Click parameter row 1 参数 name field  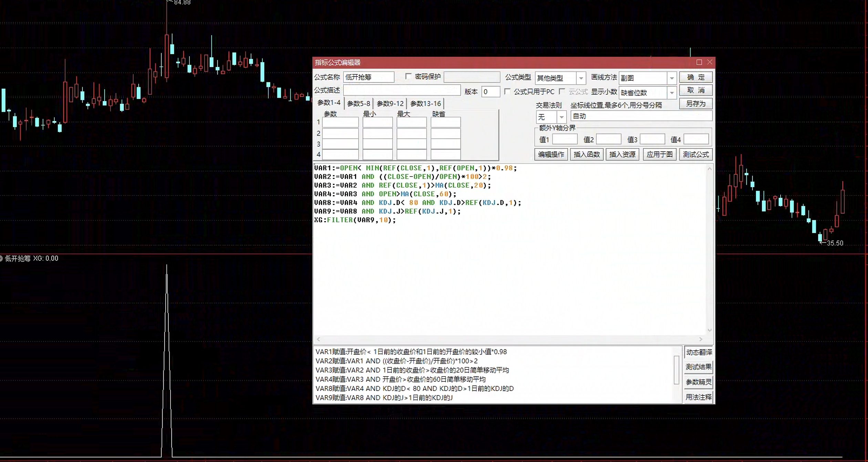tap(340, 122)
